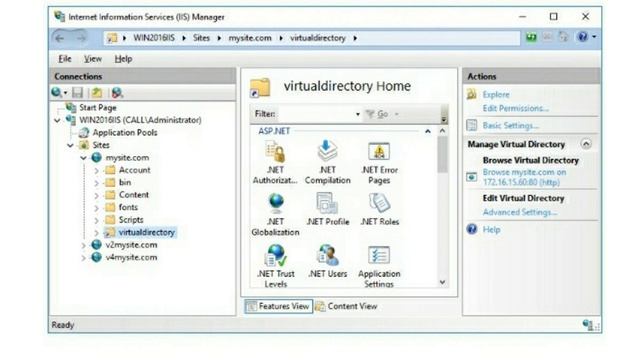Select the virtualdirectory tree node
The image size is (640, 360).
point(147,232)
